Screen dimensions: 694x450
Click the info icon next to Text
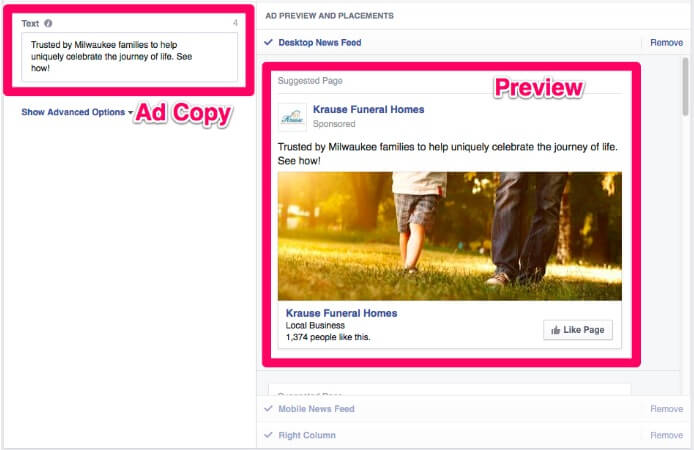[x=48, y=23]
